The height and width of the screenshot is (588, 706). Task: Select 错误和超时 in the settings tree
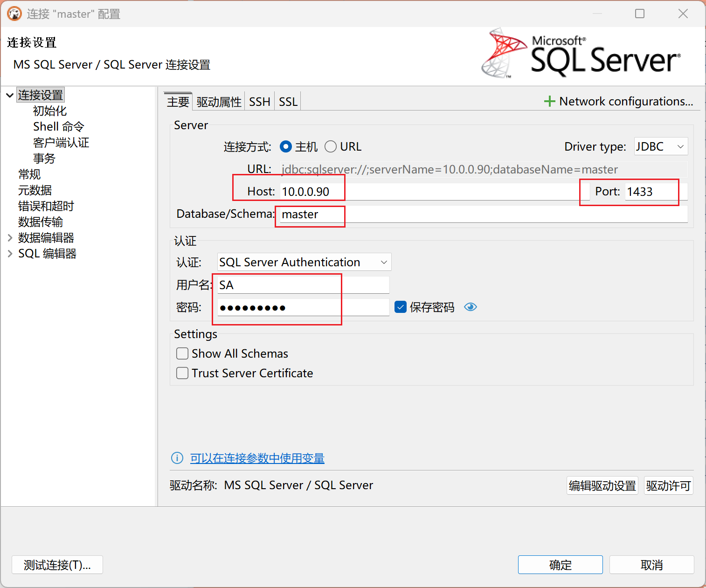[46, 206]
